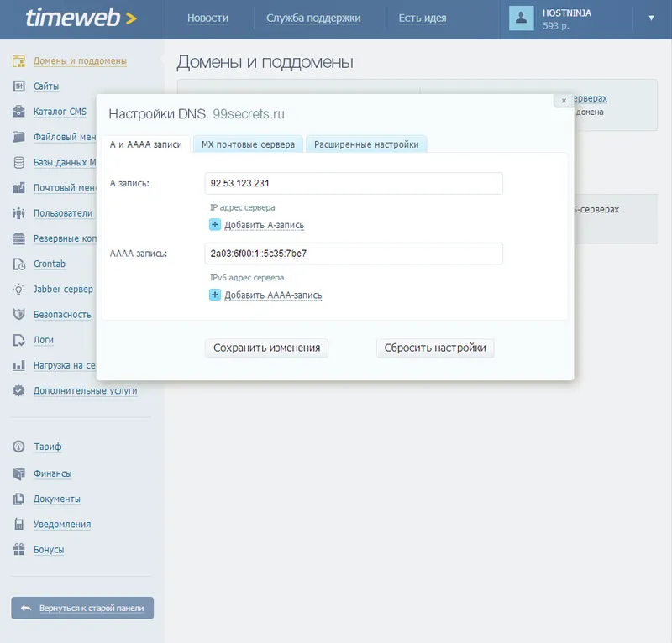This screenshot has width=672, height=643.
Task: Click the Сбросить настройки button
Action: tap(435, 348)
